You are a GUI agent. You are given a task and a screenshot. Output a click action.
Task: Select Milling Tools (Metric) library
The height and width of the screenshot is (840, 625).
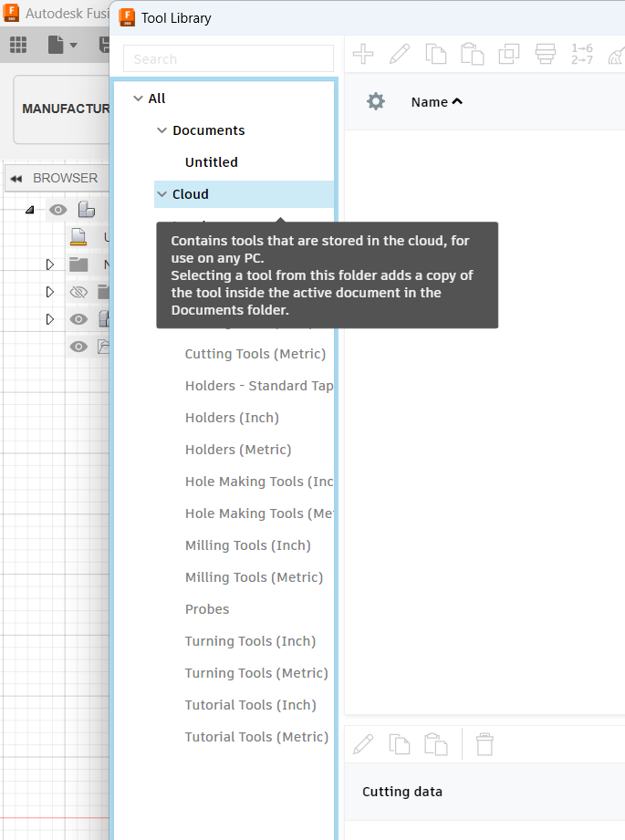click(x=254, y=577)
